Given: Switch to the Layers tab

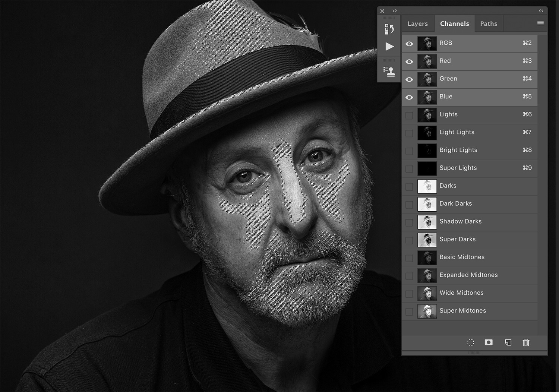Looking at the screenshot, I should click(x=417, y=23).
